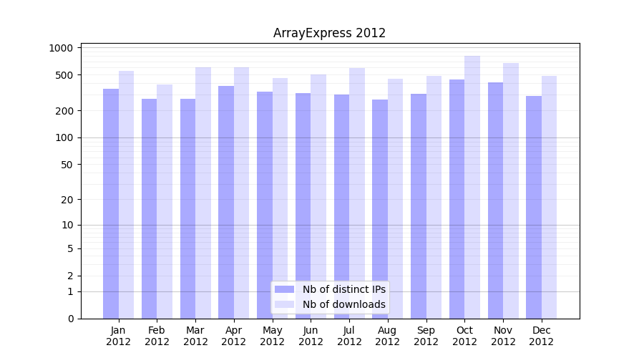
Task: Click the Sep 2012 x-axis label
Action: click(426, 336)
